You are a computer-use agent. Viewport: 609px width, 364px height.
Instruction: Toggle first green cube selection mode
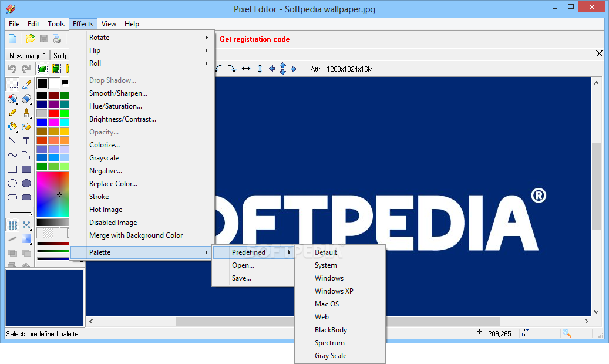pos(42,69)
